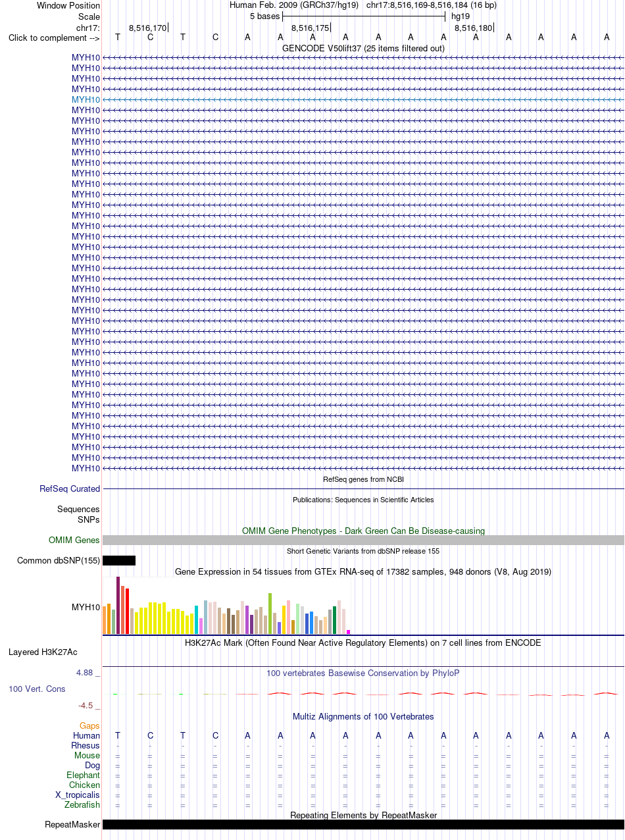Open Publications: Sequences in Scientific Articles title
Viewport: 625px width, 840px height.
(363, 500)
